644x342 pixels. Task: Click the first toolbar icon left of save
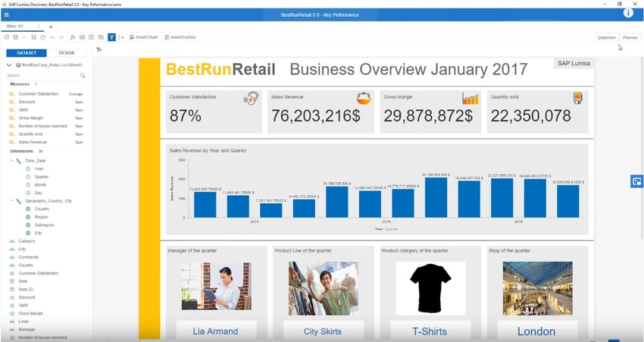point(7,37)
